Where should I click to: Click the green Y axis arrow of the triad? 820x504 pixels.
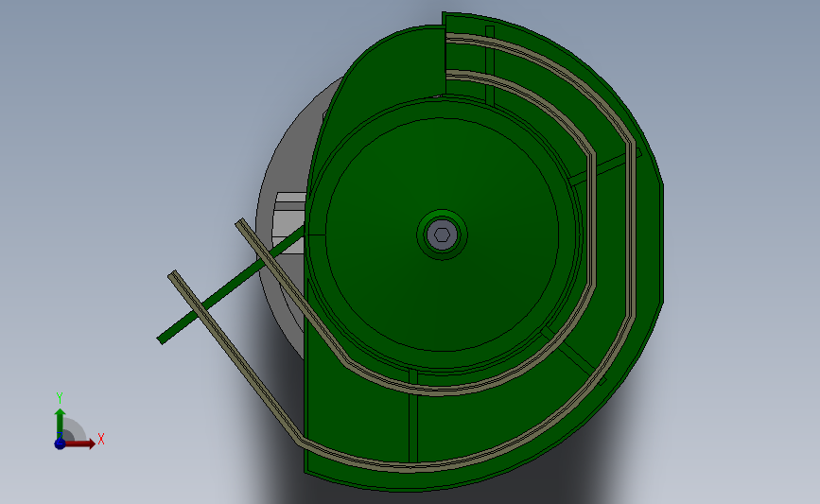tap(61, 424)
